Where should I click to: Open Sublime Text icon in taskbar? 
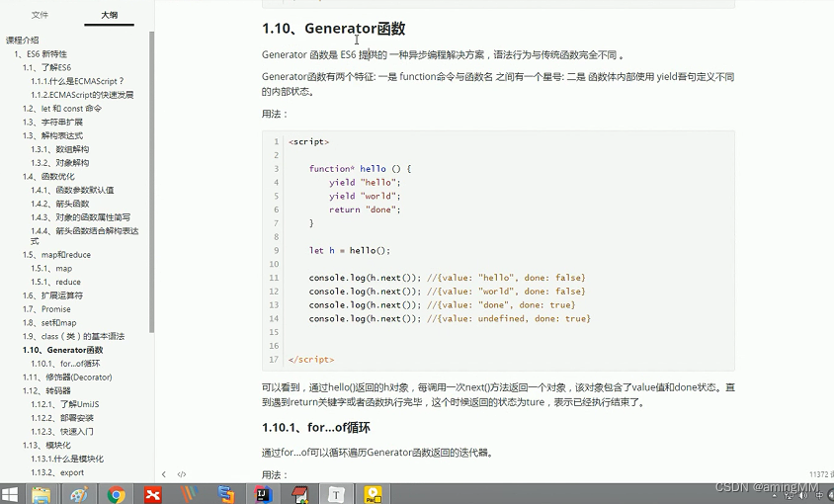point(226,494)
